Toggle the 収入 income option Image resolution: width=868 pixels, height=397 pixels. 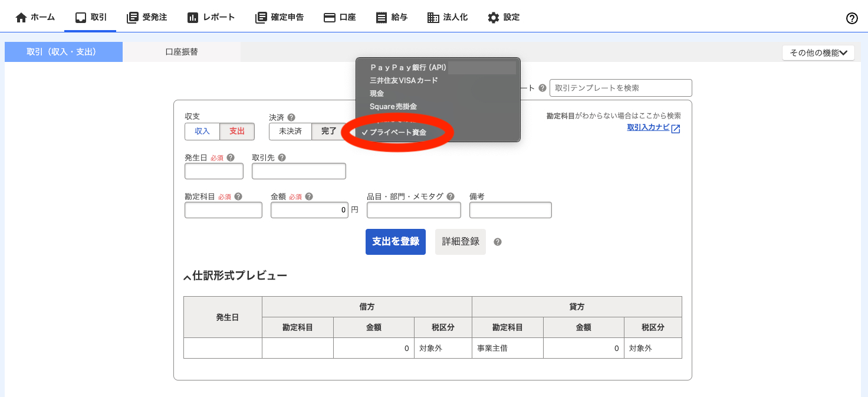(202, 132)
